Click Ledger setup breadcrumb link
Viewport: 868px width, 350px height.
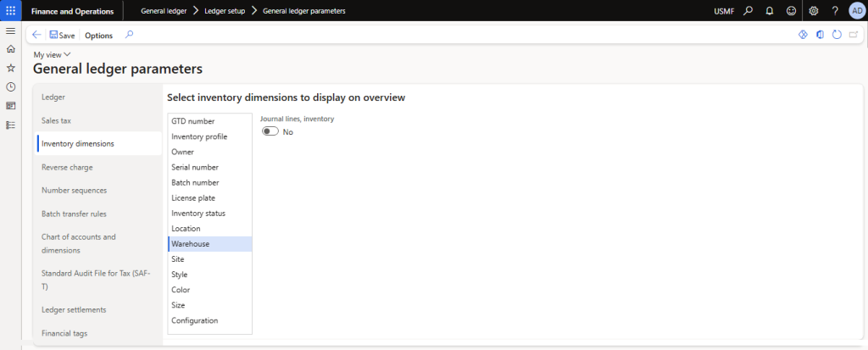(x=226, y=10)
